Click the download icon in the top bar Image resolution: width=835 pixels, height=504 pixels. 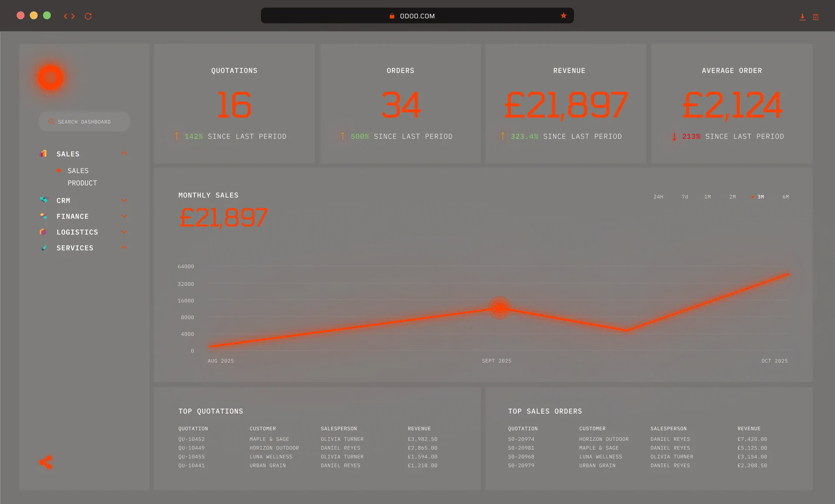point(802,17)
